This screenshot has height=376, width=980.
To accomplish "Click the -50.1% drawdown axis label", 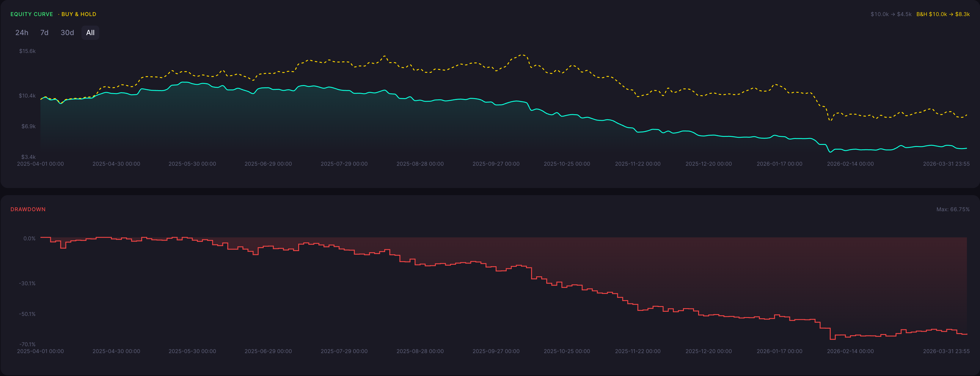I will click(27, 314).
